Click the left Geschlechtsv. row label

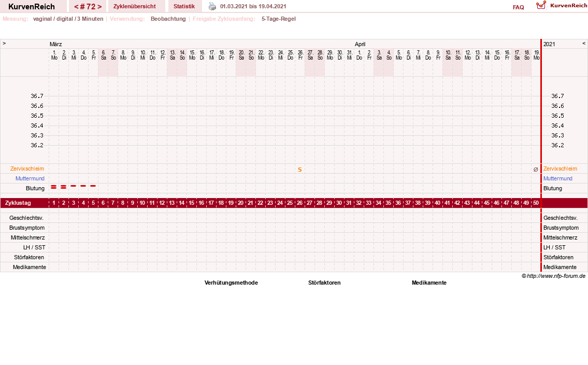coord(27,218)
